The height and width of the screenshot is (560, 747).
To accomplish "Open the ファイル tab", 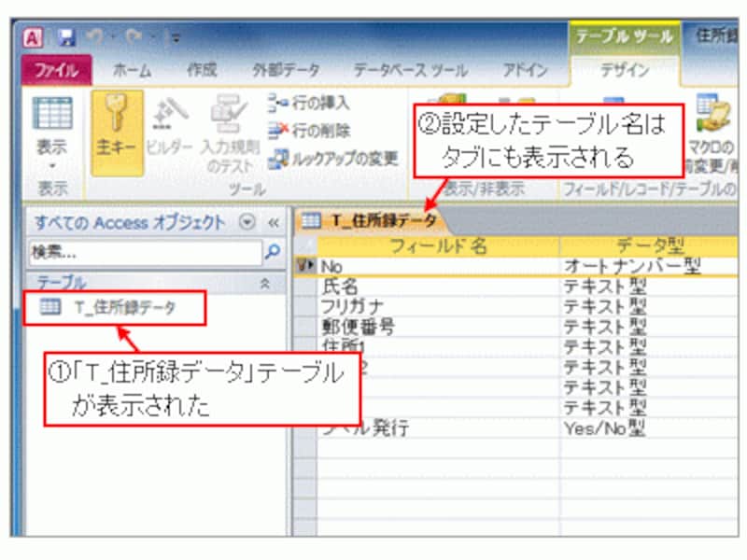I will pos(57,70).
